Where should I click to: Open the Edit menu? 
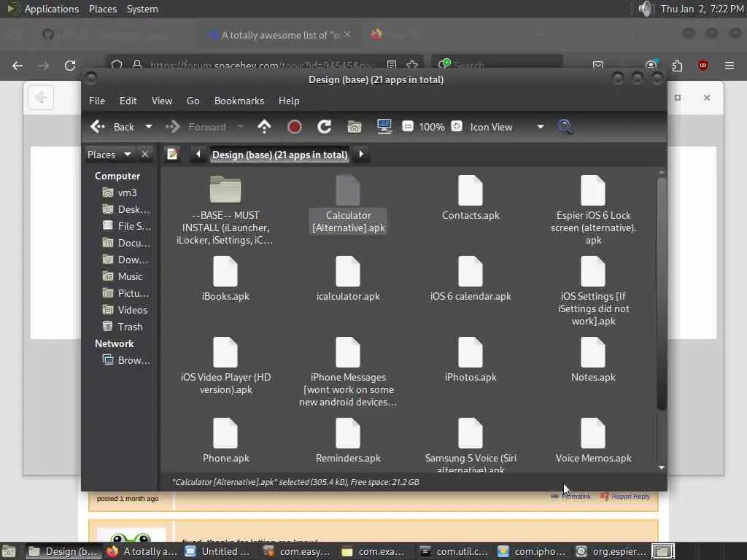point(128,101)
